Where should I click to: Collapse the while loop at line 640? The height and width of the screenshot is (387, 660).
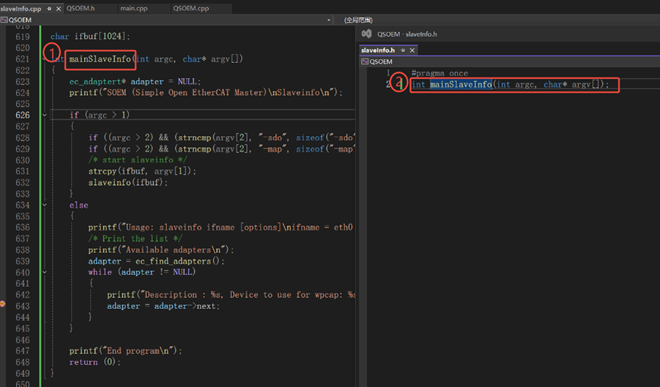click(45, 272)
